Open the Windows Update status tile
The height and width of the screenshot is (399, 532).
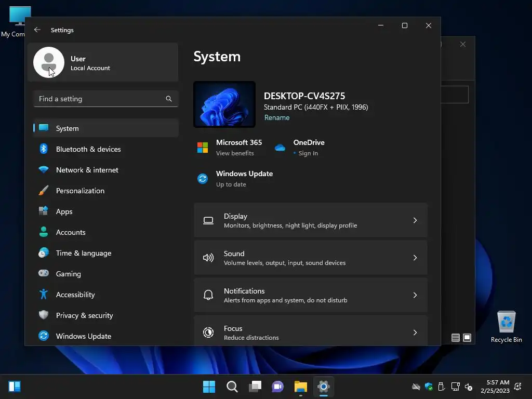click(x=235, y=179)
